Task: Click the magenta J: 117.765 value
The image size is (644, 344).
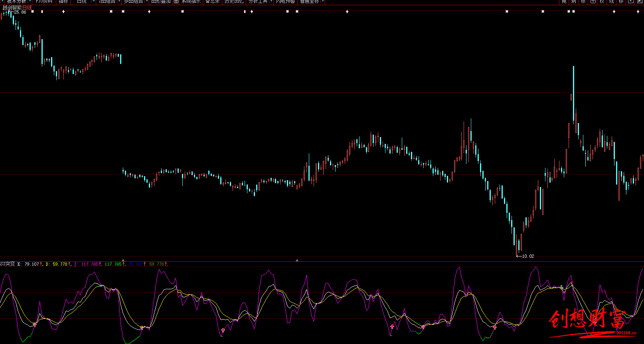Action: (x=86, y=264)
